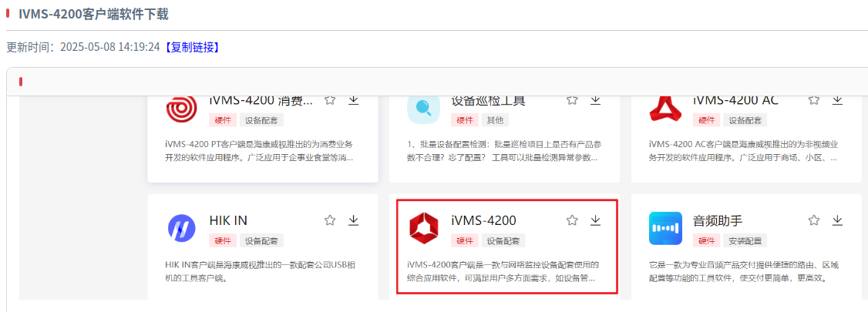Open the HIK IN logo icon
The image size is (868, 312).
point(182,228)
